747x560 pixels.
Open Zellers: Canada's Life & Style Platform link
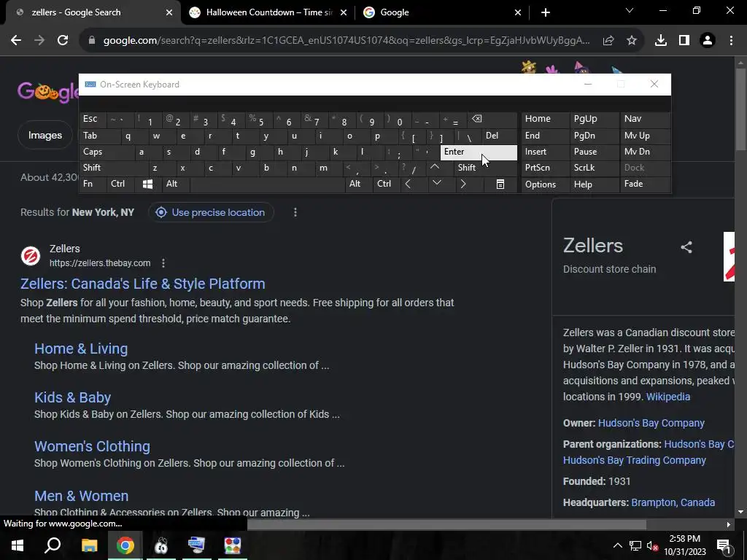[142, 284]
